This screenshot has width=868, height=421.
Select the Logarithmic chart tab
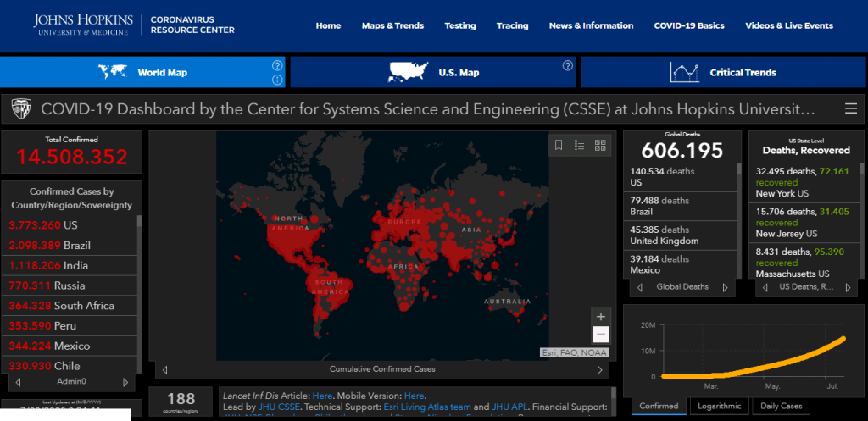pos(720,406)
